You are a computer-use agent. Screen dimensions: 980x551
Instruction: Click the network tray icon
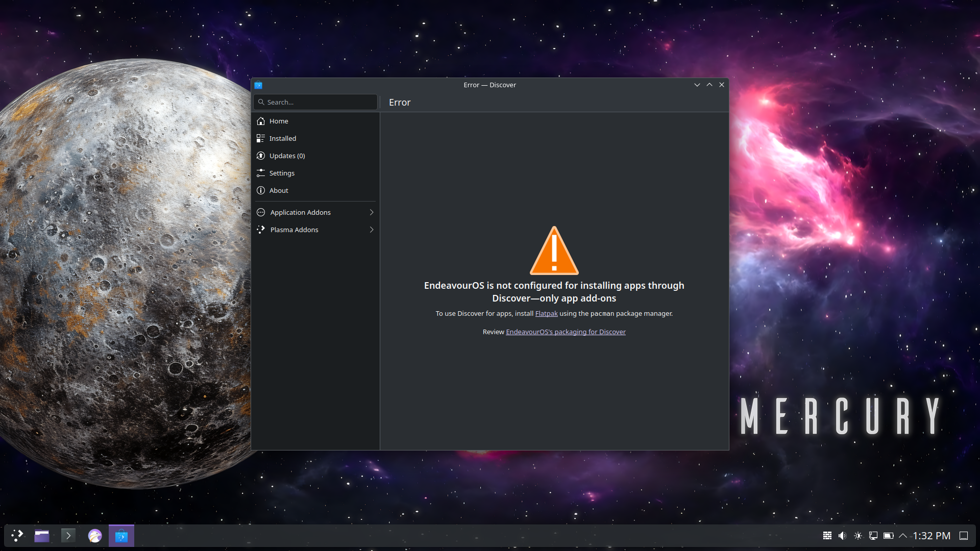(x=873, y=536)
